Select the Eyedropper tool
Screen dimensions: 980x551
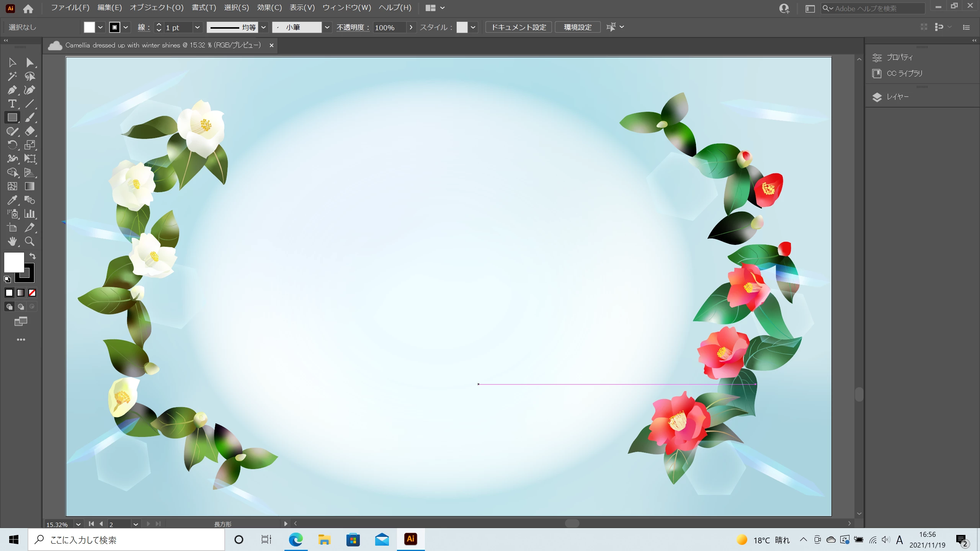click(x=12, y=200)
